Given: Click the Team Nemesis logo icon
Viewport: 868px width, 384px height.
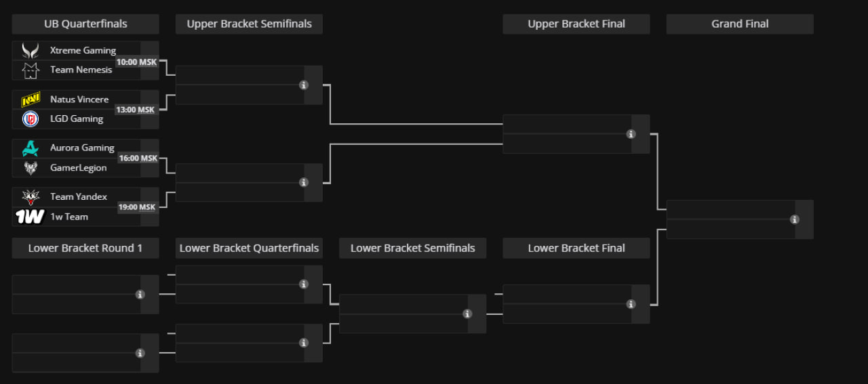Looking at the screenshot, I should coord(31,70).
